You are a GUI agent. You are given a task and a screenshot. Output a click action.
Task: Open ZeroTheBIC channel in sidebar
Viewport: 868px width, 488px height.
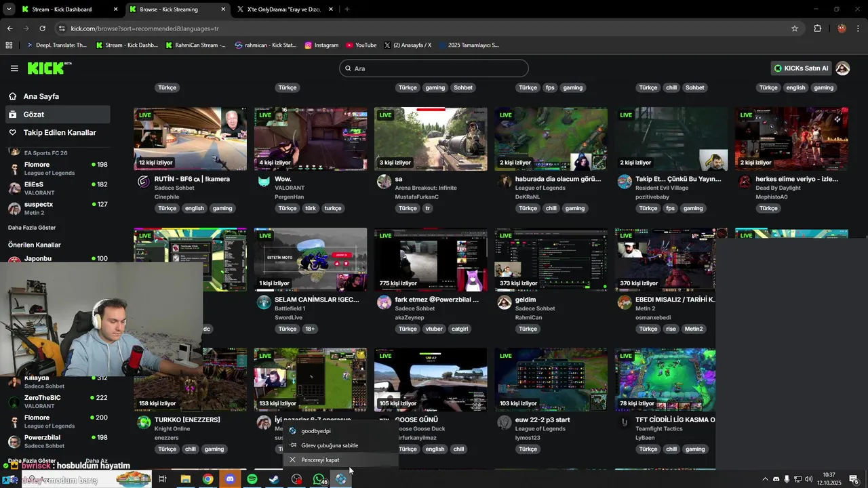58,401
